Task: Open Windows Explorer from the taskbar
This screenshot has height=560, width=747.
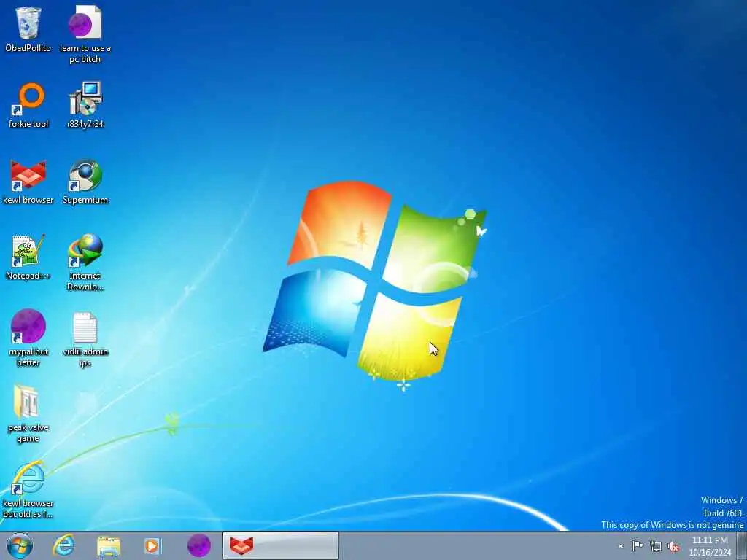Action: tap(109, 546)
